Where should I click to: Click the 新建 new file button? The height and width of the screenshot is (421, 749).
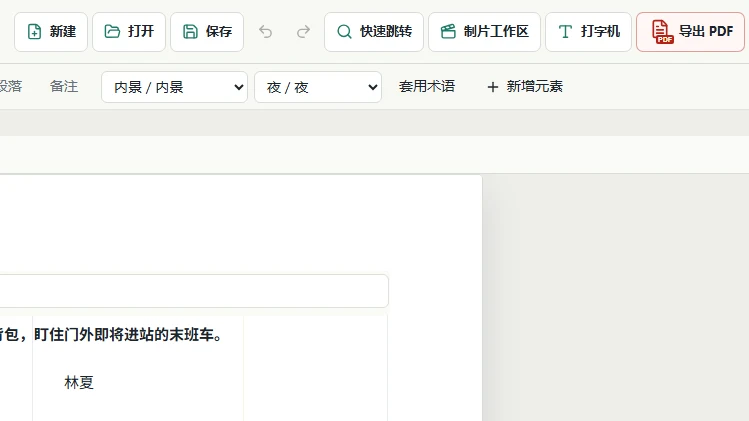51,32
